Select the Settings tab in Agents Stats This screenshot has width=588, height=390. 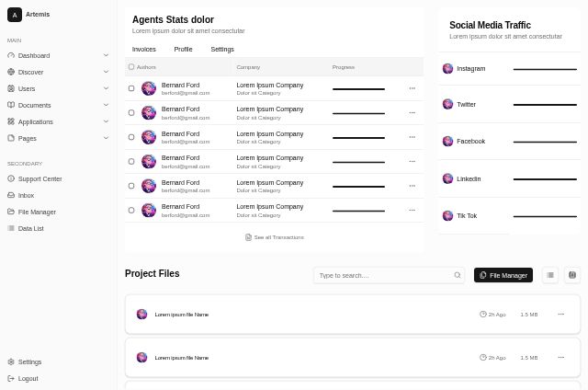point(222,49)
